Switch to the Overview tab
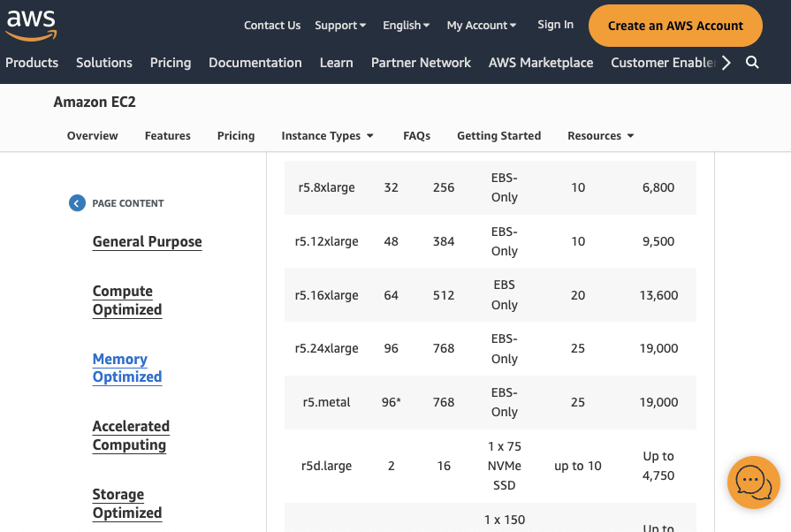 [x=93, y=136]
